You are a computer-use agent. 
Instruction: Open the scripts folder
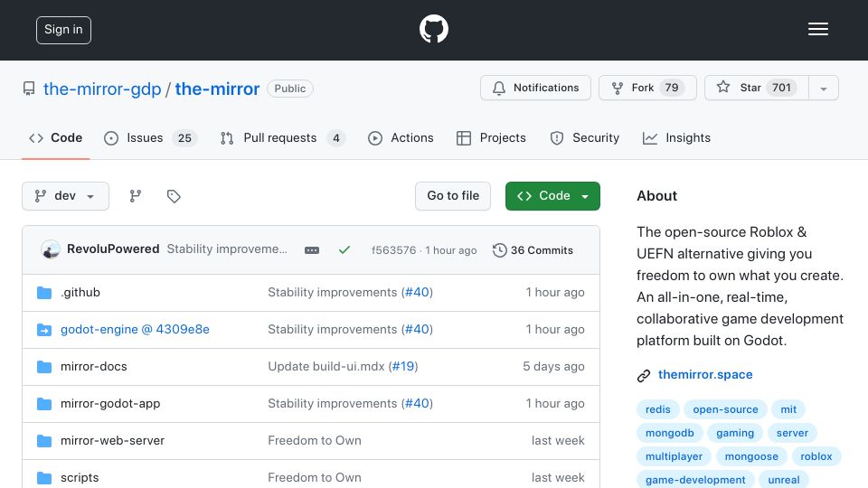[x=80, y=477]
